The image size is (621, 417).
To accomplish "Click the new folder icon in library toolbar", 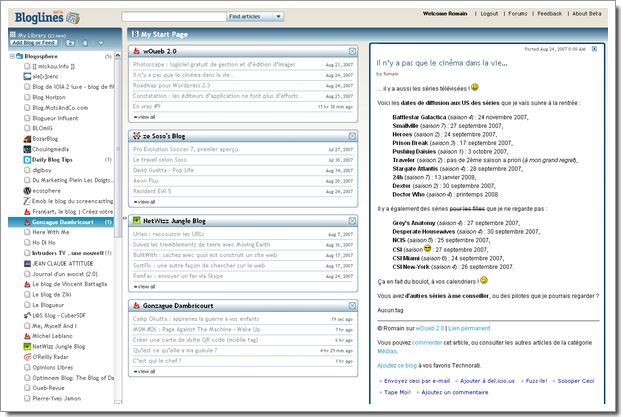I will (70, 43).
